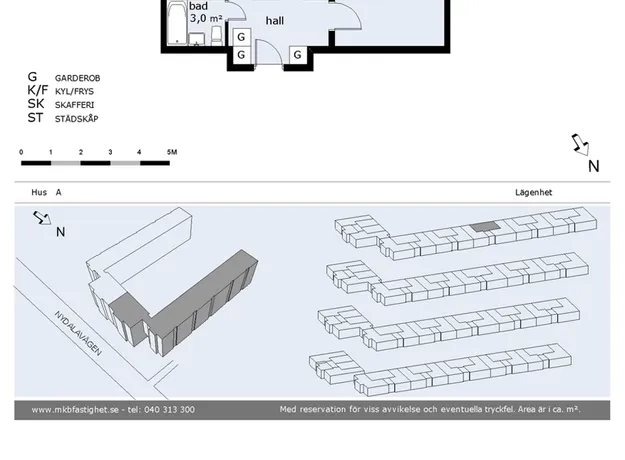This screenshot has height=460, width=625.
Task: Click the 'Hus' label
Action: (39, 192)
